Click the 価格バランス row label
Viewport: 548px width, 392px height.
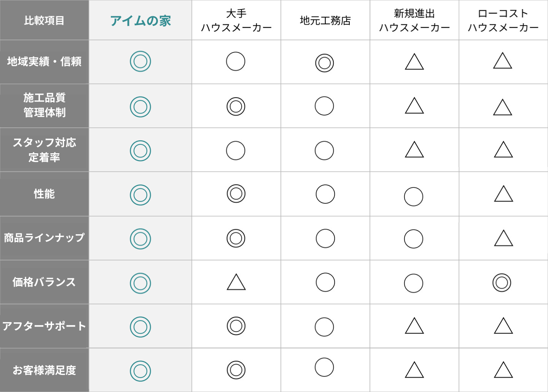point(44,282)
